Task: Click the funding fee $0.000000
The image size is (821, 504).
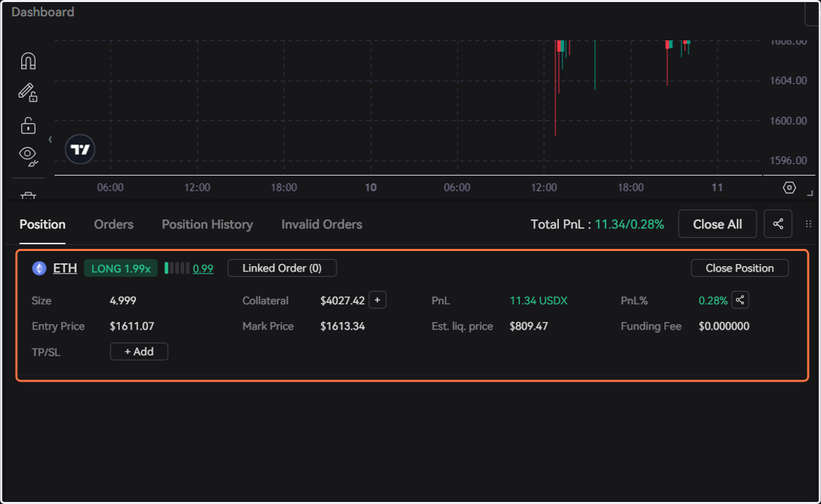Action: [x=724, y=326]
